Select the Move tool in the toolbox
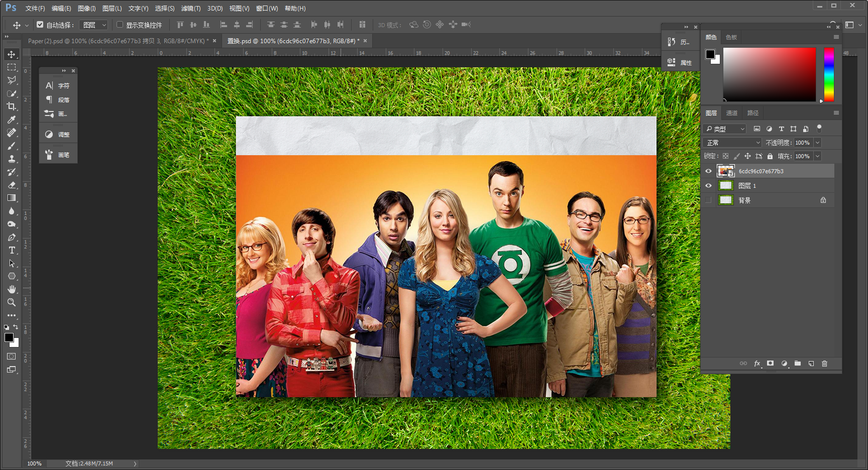This screenshot has height=470, width=868. click(x=12, y=54)
